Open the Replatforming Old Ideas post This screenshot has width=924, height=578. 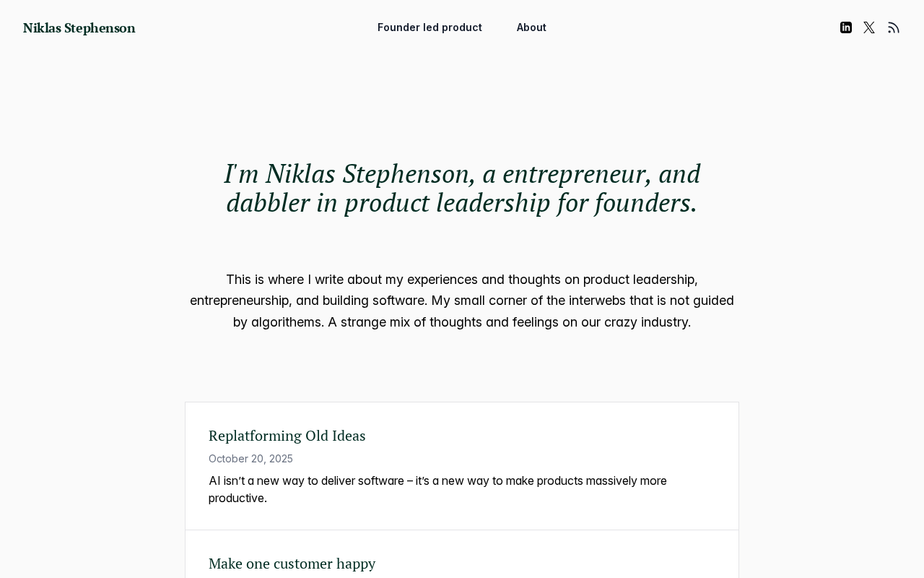pyautogui.click(x=287, y=436)
